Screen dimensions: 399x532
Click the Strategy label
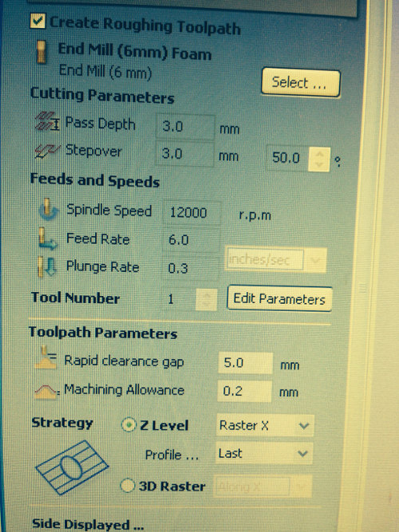point(62,423)
